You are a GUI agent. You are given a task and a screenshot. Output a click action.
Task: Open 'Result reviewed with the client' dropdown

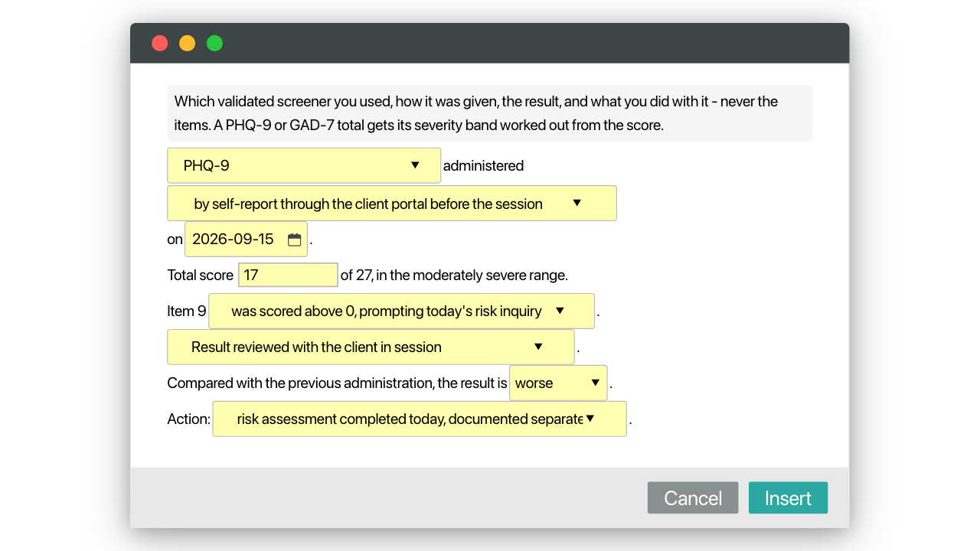click(x=371, y=347)
